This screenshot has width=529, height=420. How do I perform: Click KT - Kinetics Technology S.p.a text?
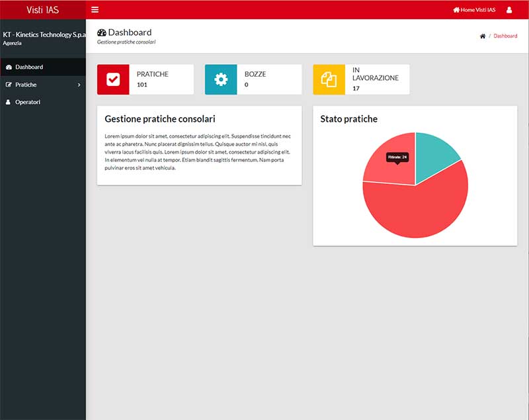[44, 34]
